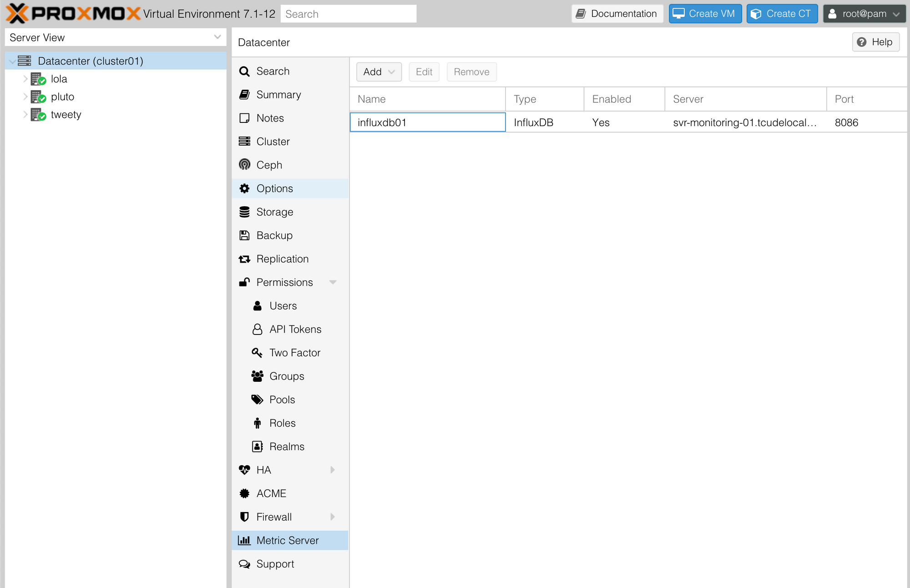This screenshot has width=910, height=588.
Task: Click the Storage database icon
Action: 244,212
